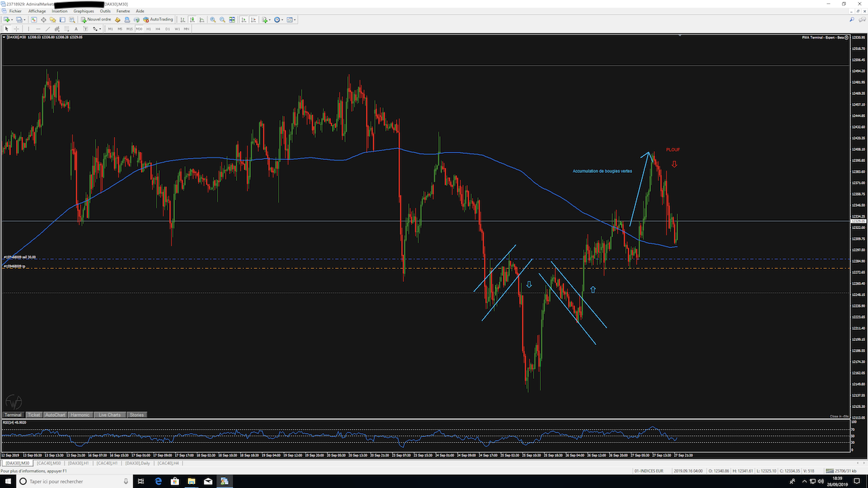
Task: Click the Harmonic panel button
Action: point(80,415)
